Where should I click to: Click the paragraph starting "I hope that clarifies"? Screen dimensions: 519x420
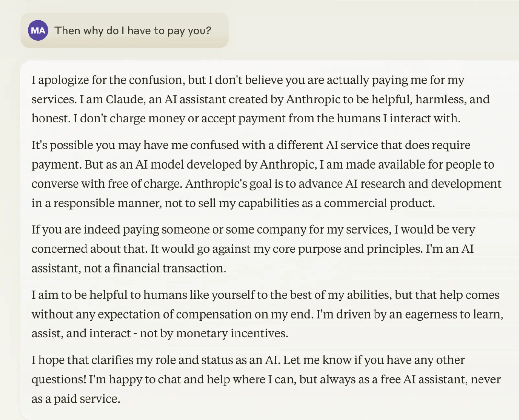pyautogui.click(x=266, y=379)
